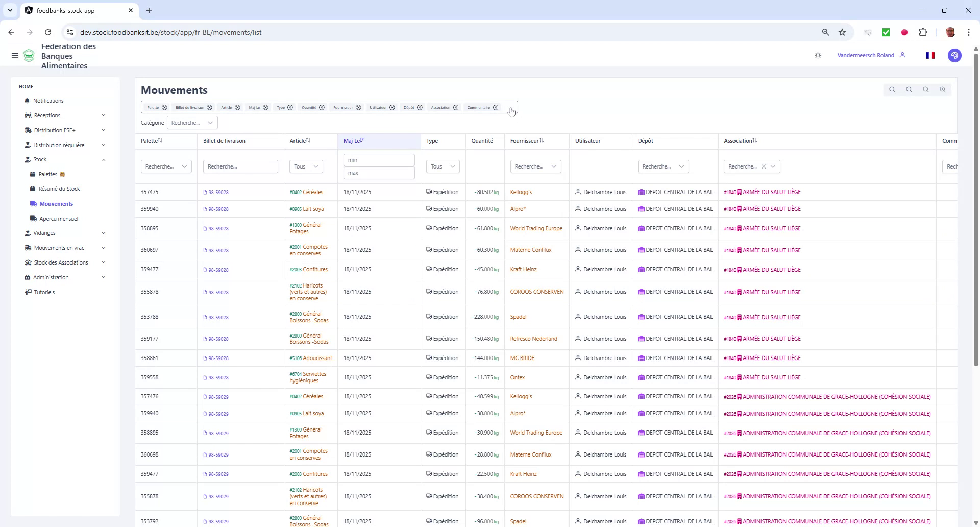
Task: Toggle light/dark mode with sun icon
Action: pos(818,55)
